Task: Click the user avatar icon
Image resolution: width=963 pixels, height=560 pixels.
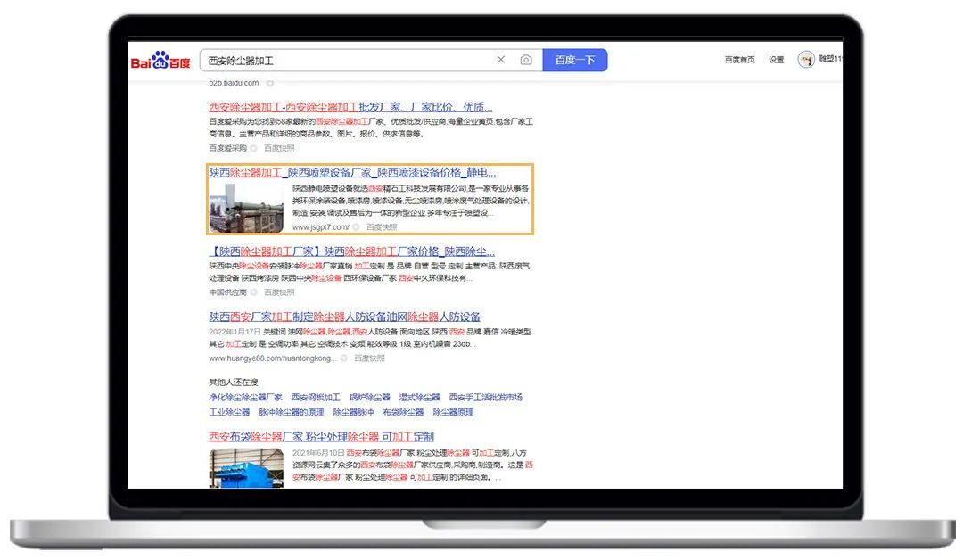Action: pos(806,60)
